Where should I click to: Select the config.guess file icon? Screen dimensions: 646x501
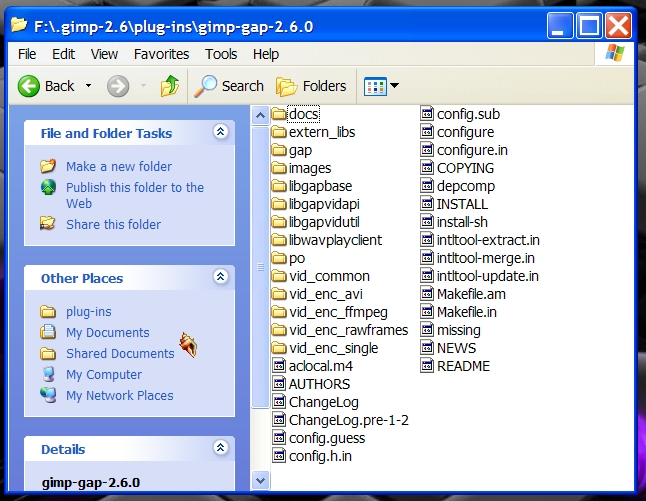(279, 438)
